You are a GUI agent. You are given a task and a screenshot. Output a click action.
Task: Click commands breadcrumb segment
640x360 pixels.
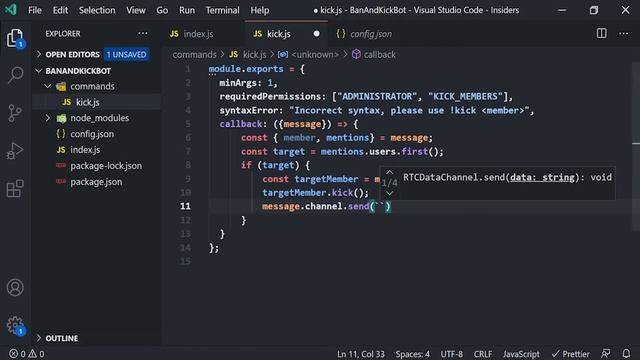[194, 54]
